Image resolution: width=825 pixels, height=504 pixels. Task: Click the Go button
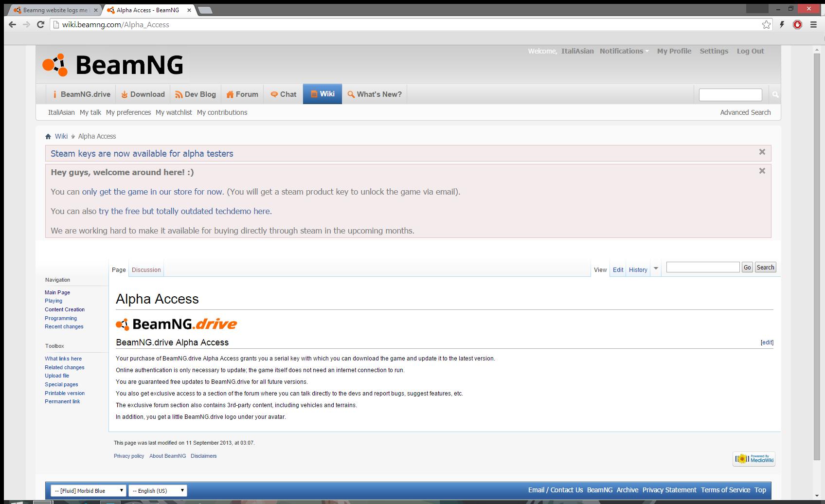pos(747,267)
